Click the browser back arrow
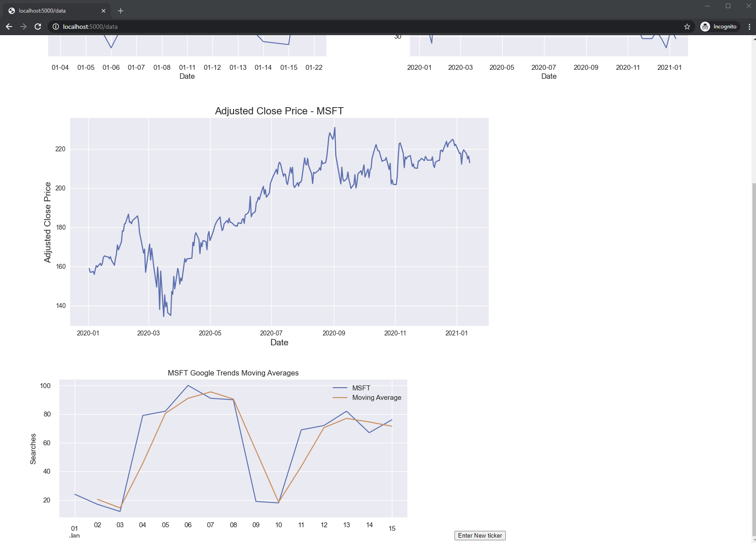Image resolution: width=756 pixels, height=543 pixels. coord(9,27)
